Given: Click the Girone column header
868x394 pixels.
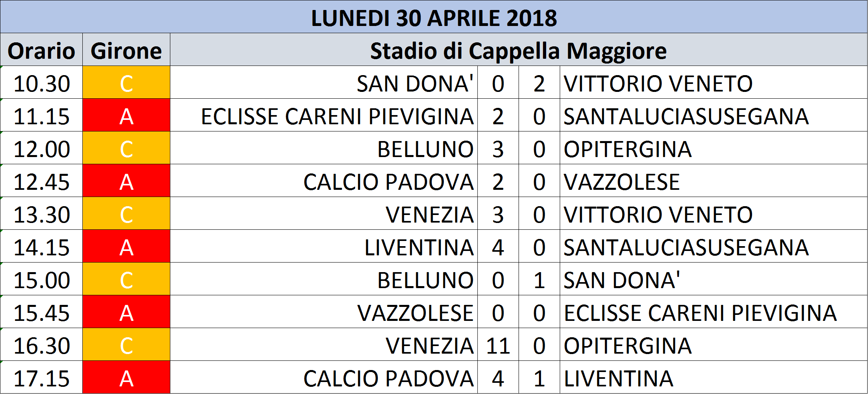Looking at the screenshot, I should tap(126, 50).
